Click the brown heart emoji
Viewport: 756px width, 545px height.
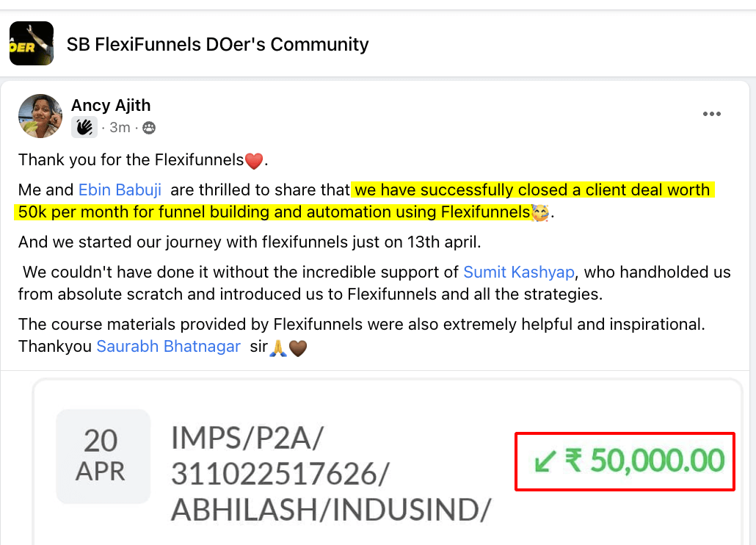click(297, 347)
